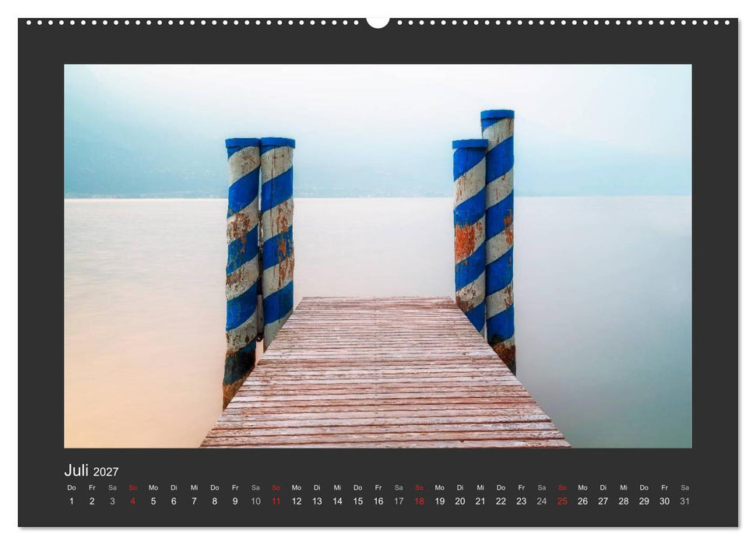The height and width of the screenshot is (545, 756).
Task: Click Saturday date 24
Action: pyautogui.click(x=542, y=501)
